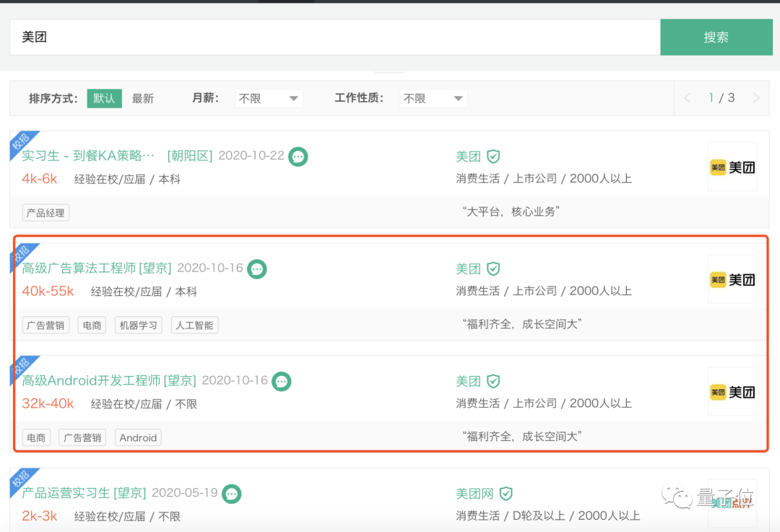
Task: Click the green 搜索 button
Action: pos(716,38)
